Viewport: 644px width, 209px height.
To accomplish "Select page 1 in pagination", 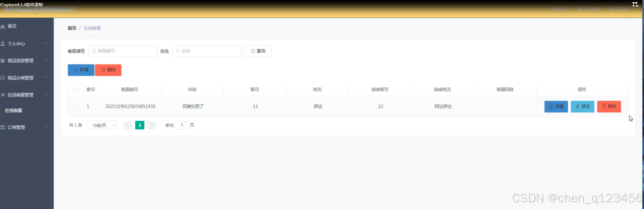I will (x=140, y=125).
